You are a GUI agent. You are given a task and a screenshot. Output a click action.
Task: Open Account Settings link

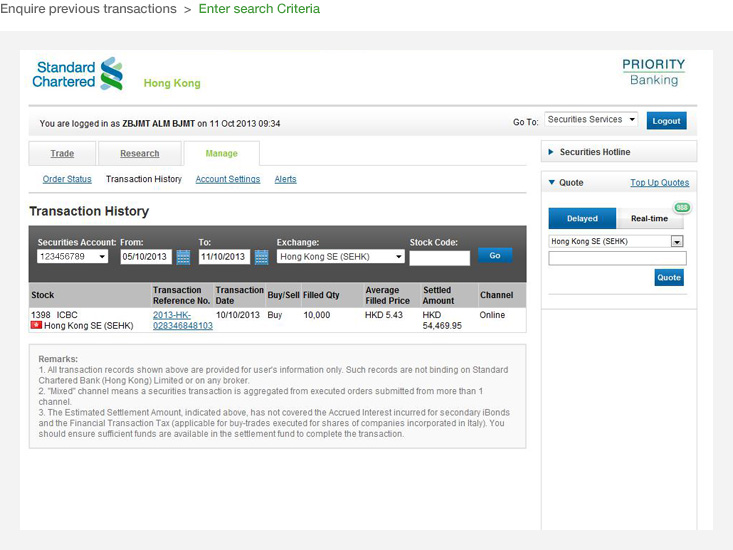click(228, 179)
